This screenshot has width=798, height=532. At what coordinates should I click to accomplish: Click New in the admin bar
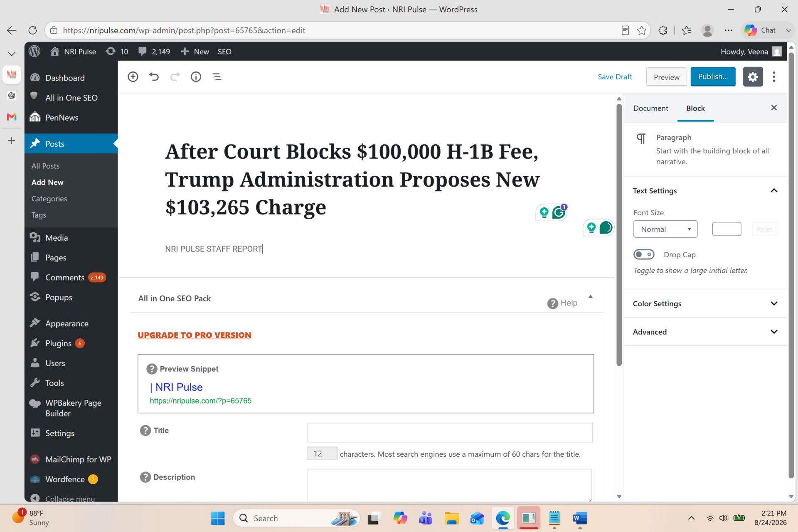195,52
